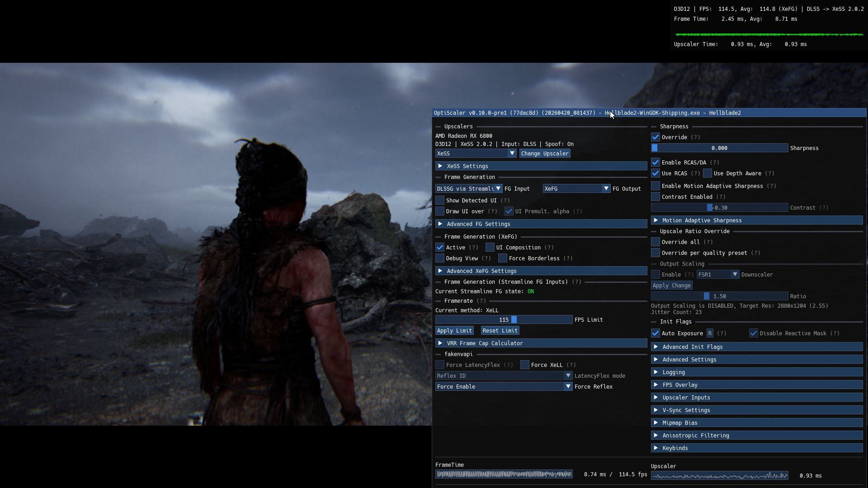Open the Force Reflex dropdown

click(x=504, y=387)
